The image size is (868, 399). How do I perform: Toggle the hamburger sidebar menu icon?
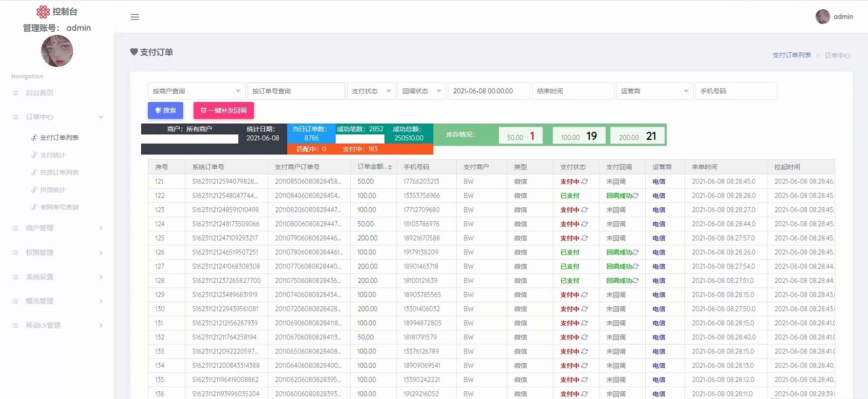[x=135, y=17]
